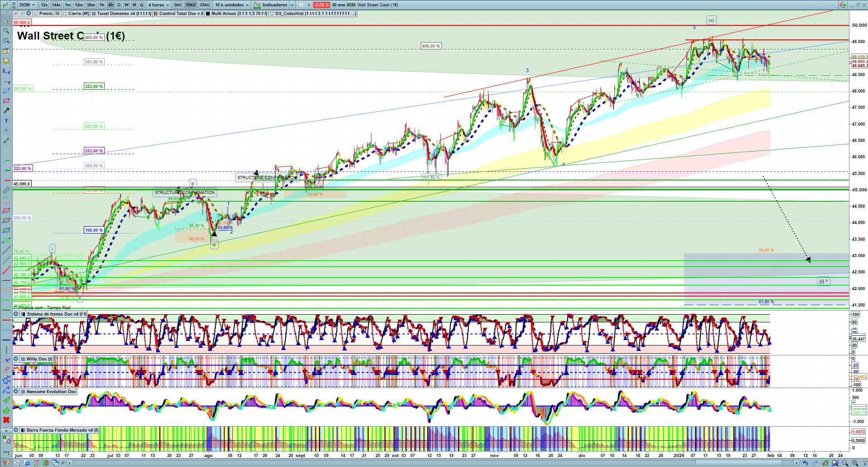The width and height of the screenshot is (868, 467).
Task: Pick the two-point segment tool
Action: click(6, 141)
